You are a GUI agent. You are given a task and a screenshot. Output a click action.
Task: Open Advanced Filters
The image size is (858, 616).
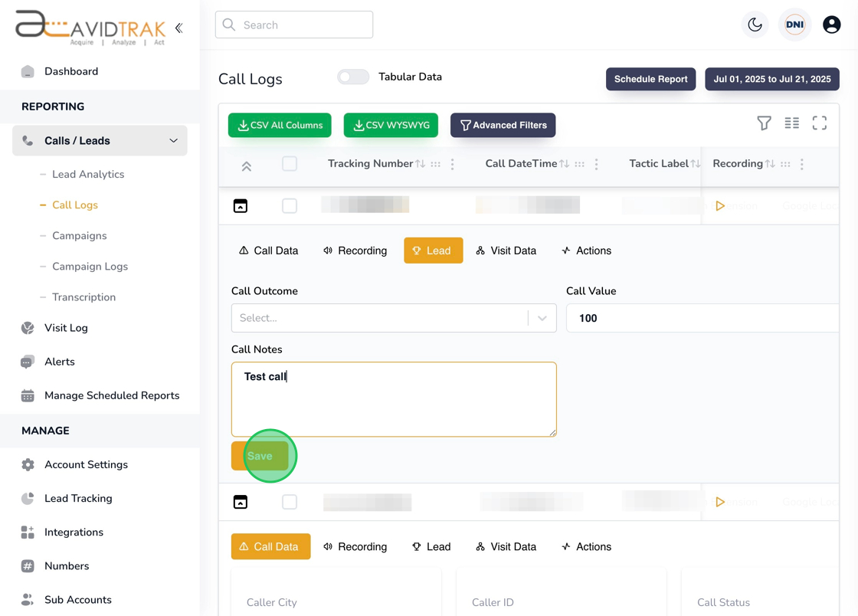(x=503, y=125)
